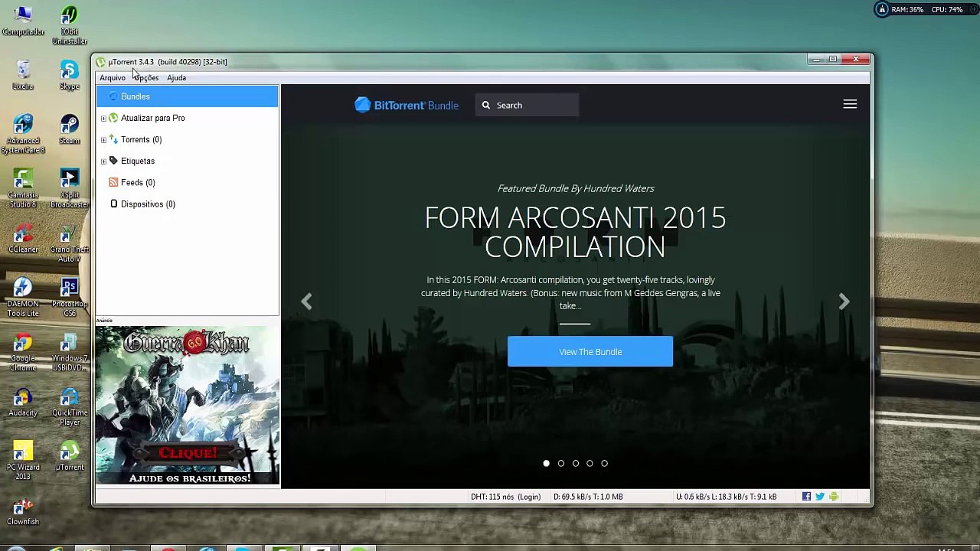Select the first carousel dot
Image resolution: width=980 pixels, height=551 pixels.
(546, 463)
